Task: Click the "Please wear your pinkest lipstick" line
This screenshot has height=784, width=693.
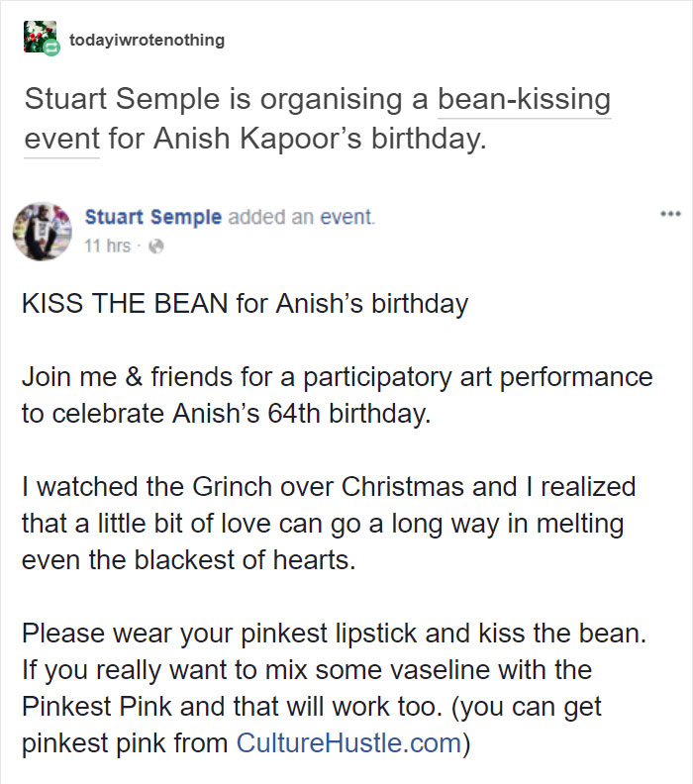Action: pyautogui.click(x=332, y=633)
